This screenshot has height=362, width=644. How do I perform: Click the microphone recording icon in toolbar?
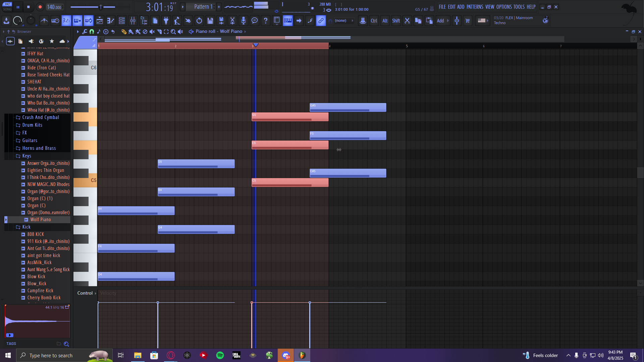244,21
